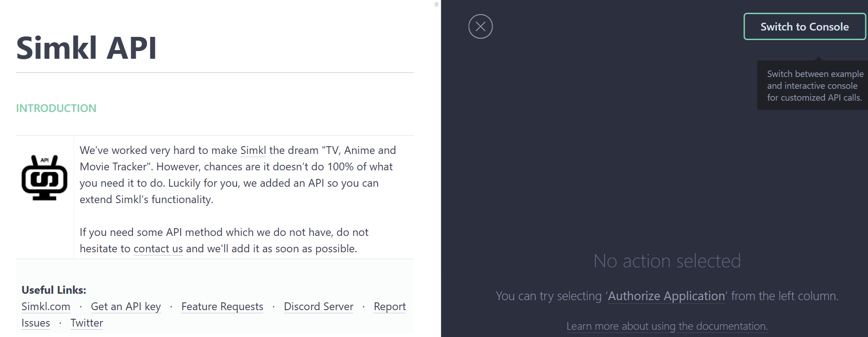This screenshot has width=868, height=337.
Task: Click the Simkl API page title
Action: click(x=86, y=48)
